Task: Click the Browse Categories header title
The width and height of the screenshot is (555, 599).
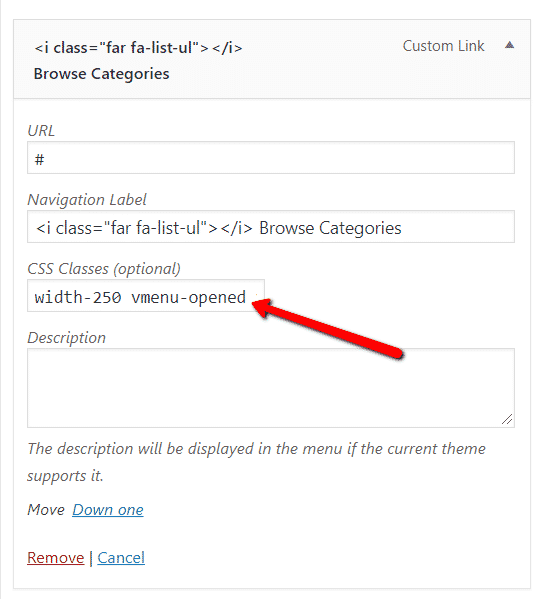Action: pos(101,74)
